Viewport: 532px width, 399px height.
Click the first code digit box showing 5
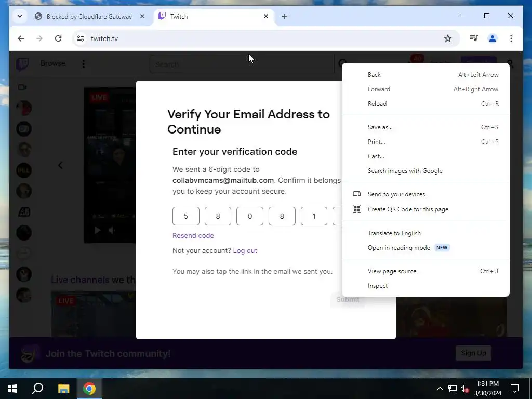(x=185, y=216)
